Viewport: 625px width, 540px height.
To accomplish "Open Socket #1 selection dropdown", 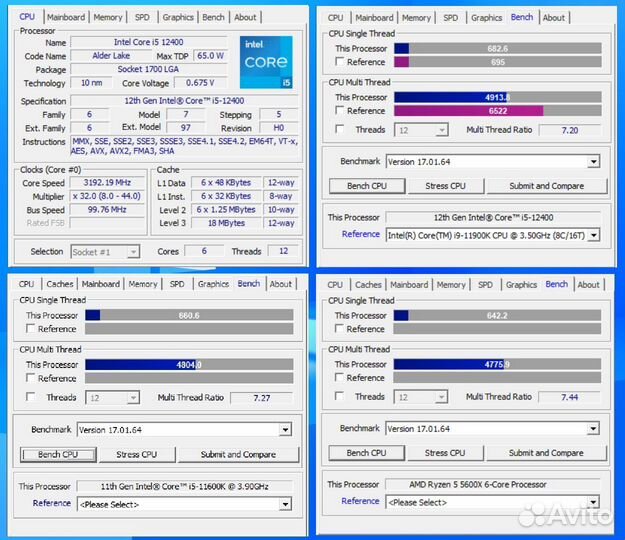I will 105,252.
